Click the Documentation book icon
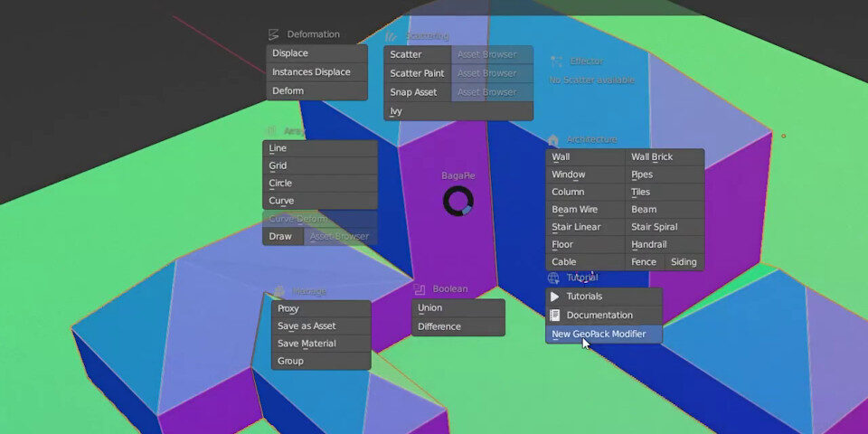Viewport: 868px width, 434px height. (555, 316)
